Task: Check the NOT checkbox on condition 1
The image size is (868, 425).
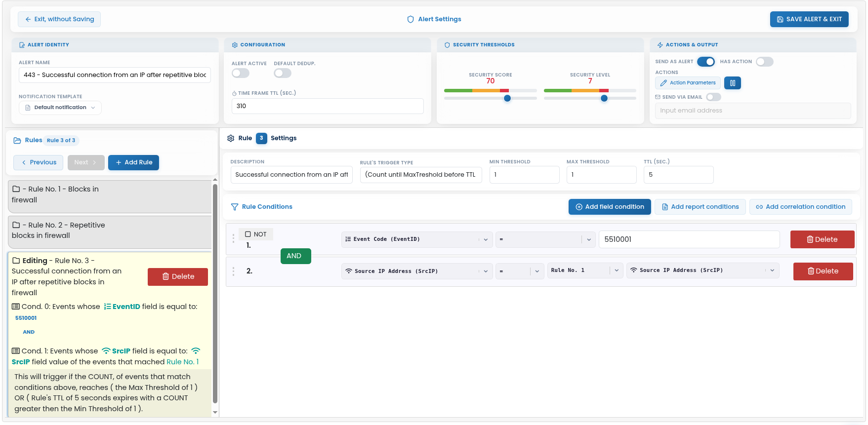Action: click(x=248, y=234)
